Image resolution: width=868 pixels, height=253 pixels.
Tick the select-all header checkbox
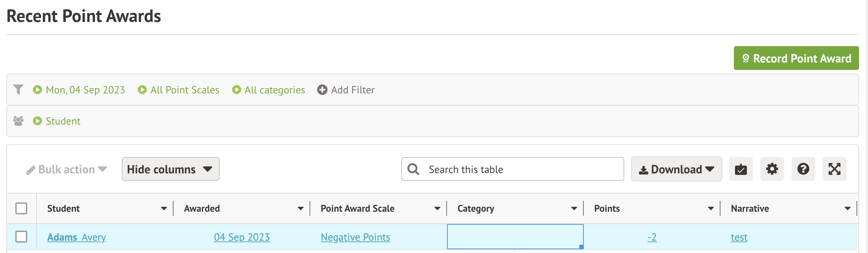(x=21, y=208)
